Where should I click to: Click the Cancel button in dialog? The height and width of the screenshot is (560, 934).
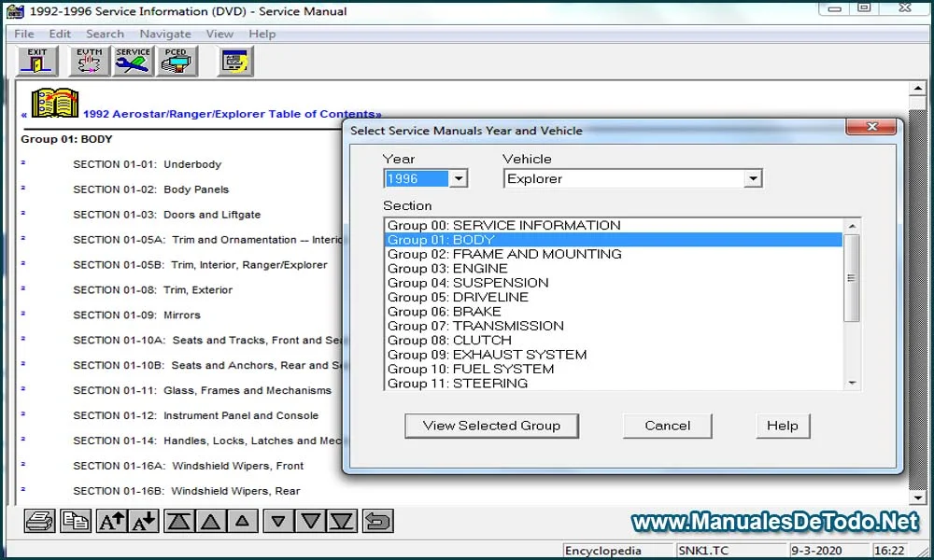pyautogui.click(x=667, y=427)
